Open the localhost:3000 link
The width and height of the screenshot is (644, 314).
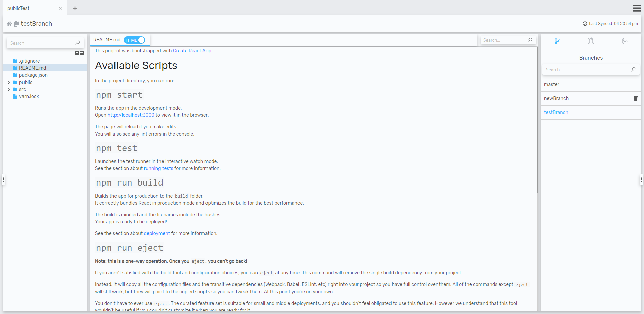(131, 115)
